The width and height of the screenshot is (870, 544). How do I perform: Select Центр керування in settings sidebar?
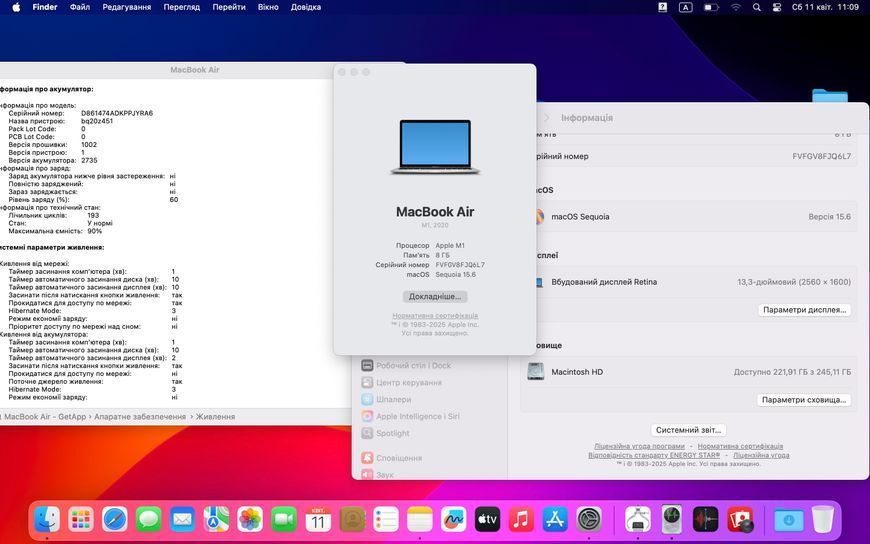pyautogui.click(x=409, y=382)
